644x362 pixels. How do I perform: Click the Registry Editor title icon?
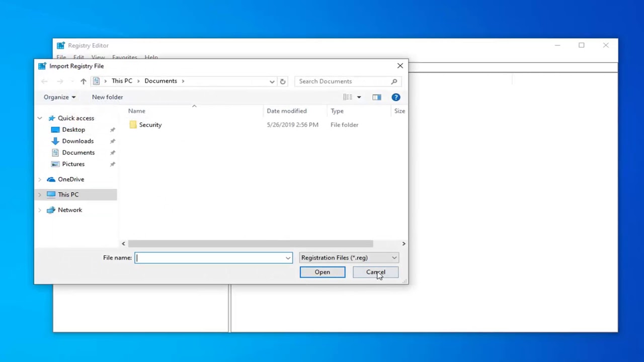tap(60, 45)
